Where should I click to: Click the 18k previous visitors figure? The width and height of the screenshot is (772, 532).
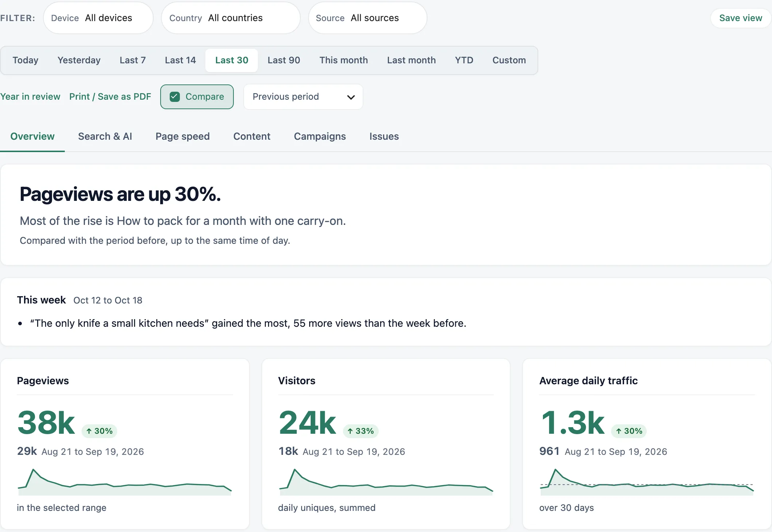[288, 451]
